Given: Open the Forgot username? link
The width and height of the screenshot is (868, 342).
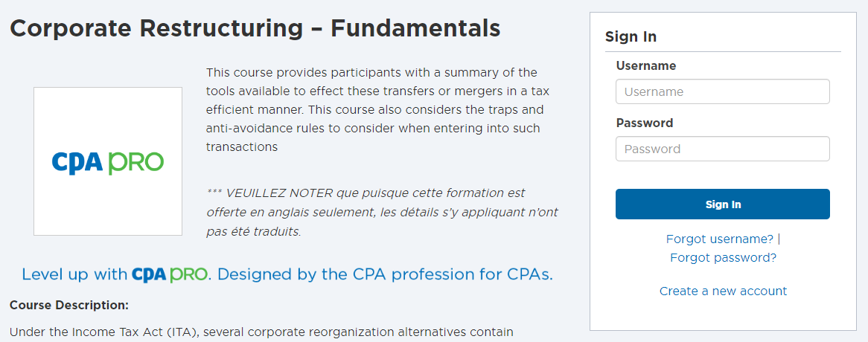Looking at the screenshot, I should click(720, 239).
